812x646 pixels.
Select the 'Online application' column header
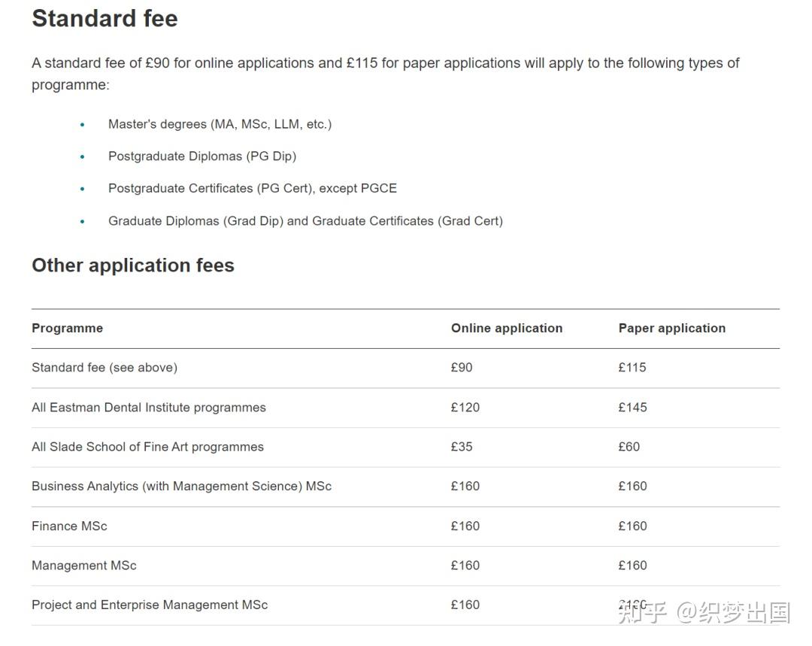[507, 328]
